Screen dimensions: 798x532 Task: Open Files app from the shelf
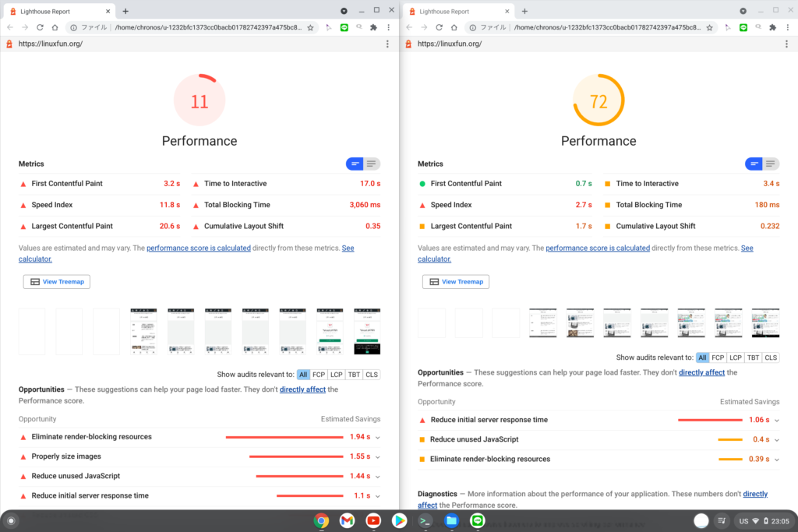pos(451,520)
